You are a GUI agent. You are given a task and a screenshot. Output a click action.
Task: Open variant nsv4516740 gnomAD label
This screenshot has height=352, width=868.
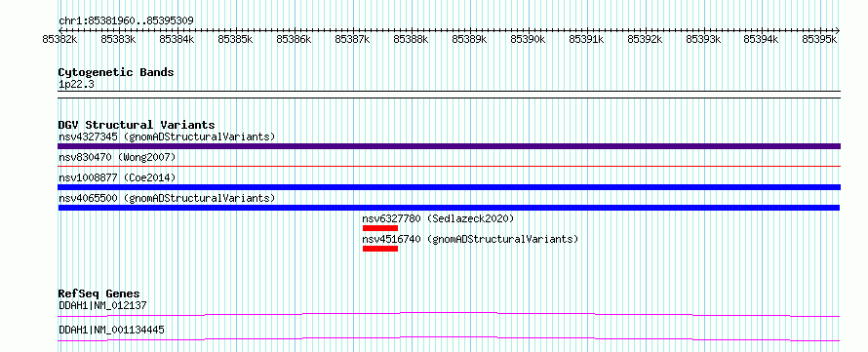tap(470, 239)
